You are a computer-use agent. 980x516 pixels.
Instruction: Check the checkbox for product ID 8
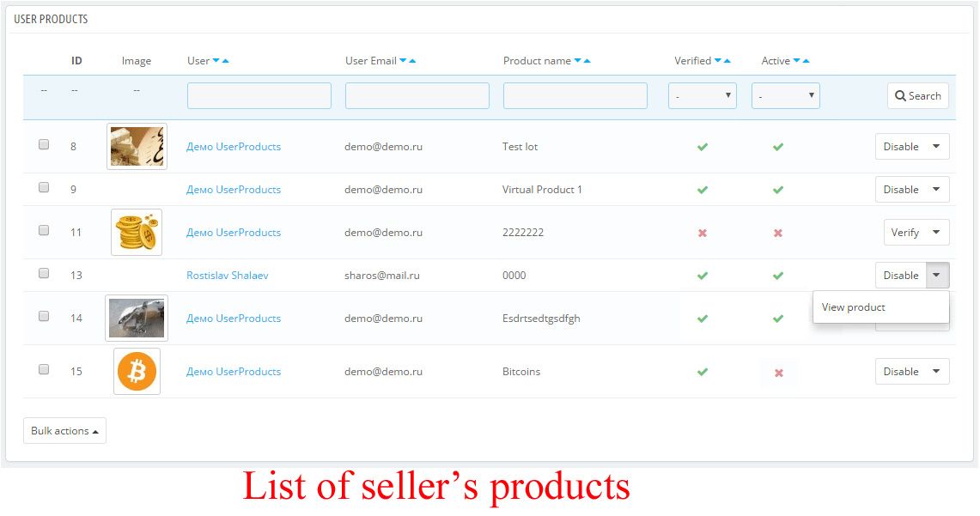(44, 145)
